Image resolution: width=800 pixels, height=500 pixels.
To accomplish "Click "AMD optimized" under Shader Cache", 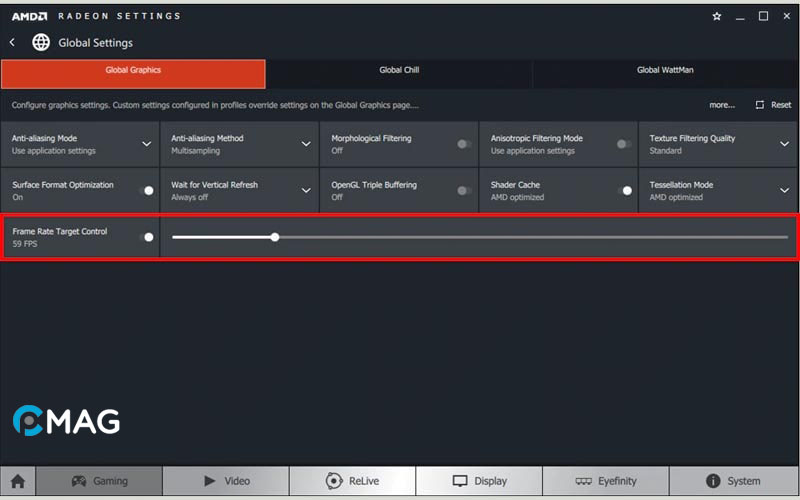I will tap(517, 197).
